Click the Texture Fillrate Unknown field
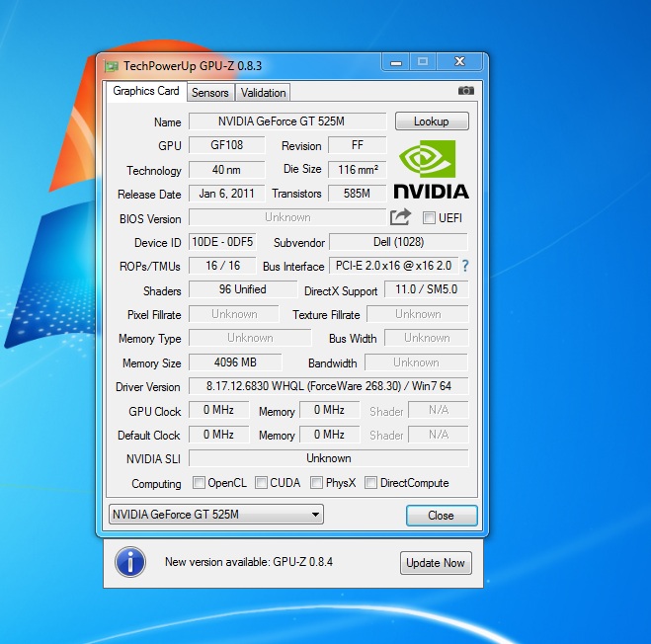The width and height of the screenshot is (651, 644). (x=418, y=314)
